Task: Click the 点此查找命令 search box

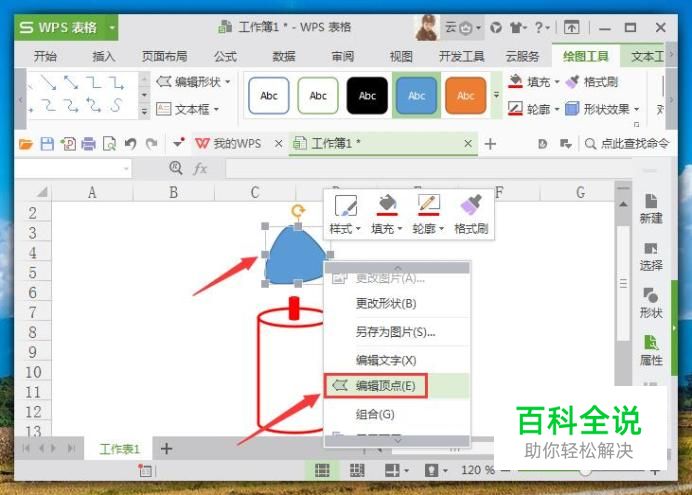Action: point(627,143)
